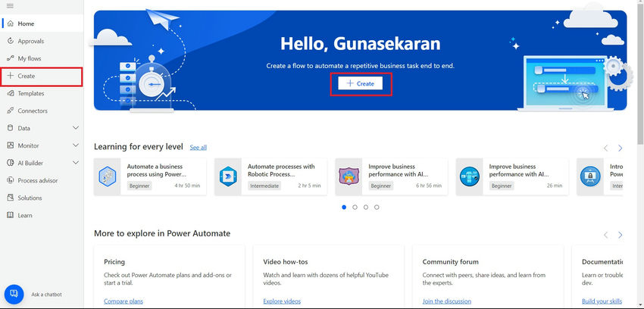644x309 pixels.
Task: Click the Connectors plug icon
Action: point(11,111)
